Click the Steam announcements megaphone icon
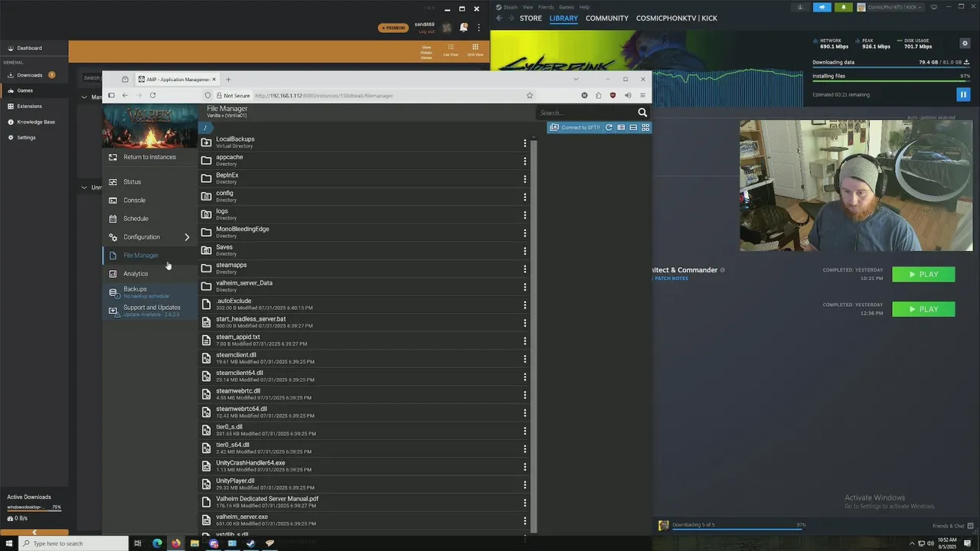The width and height of the screenshot is (980, 551). pyautogui.click(x=822, y=8)
